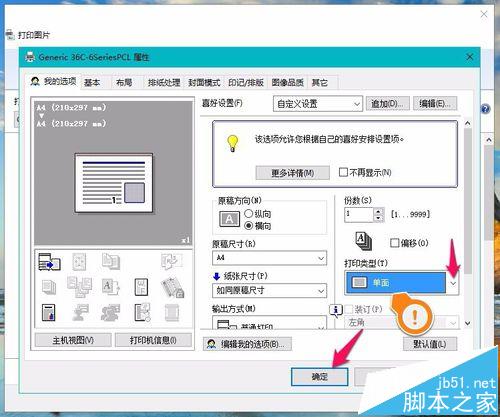This screenshot has height=417, width=500.
Task: Click the 主机视图(V) button
Action: pyautogui.click(x=73, y=340)
